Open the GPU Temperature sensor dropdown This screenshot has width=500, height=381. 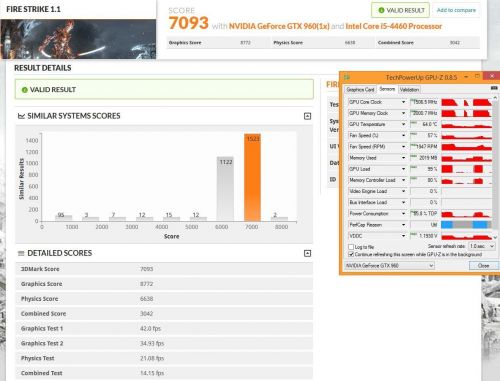pos(403,124)
